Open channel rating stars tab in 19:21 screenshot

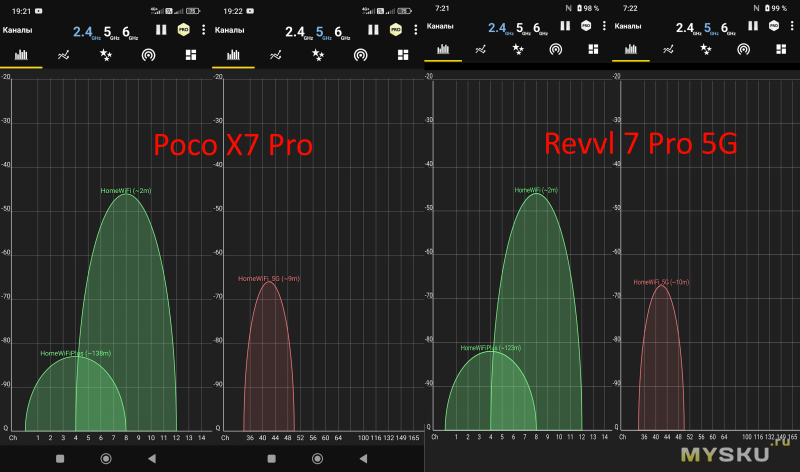click(106, 55)
